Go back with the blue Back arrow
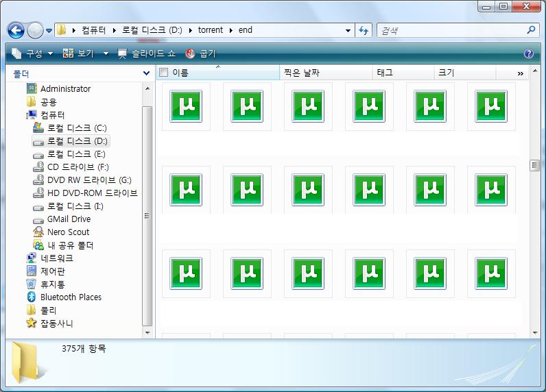This screenshot has height=392, width=546. coord(16,31)
